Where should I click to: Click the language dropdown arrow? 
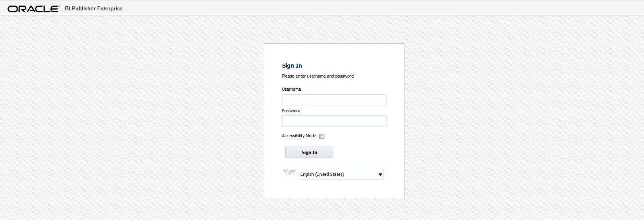380,175
